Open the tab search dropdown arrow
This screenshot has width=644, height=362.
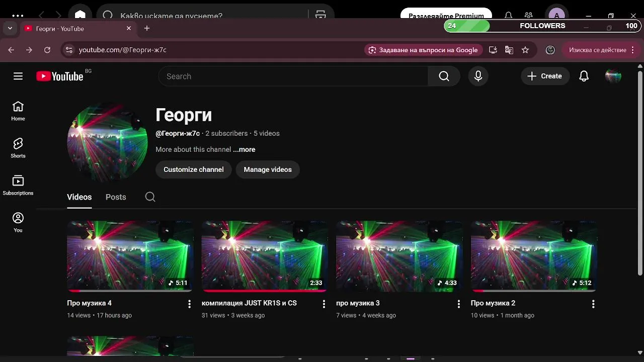(x=10, y=29)
